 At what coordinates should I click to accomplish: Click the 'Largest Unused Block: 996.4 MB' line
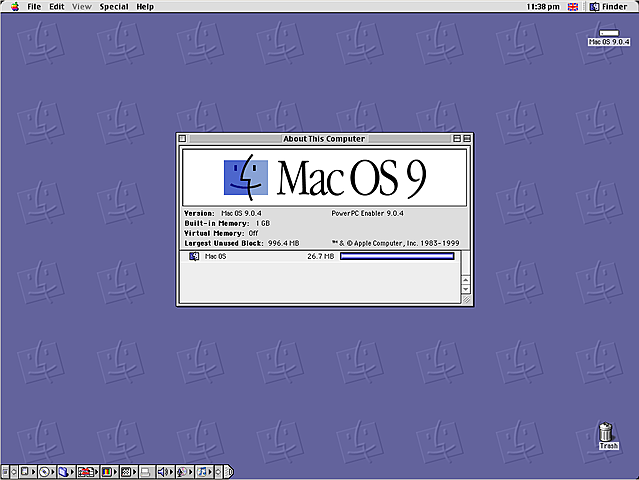[x=242, y=243]
